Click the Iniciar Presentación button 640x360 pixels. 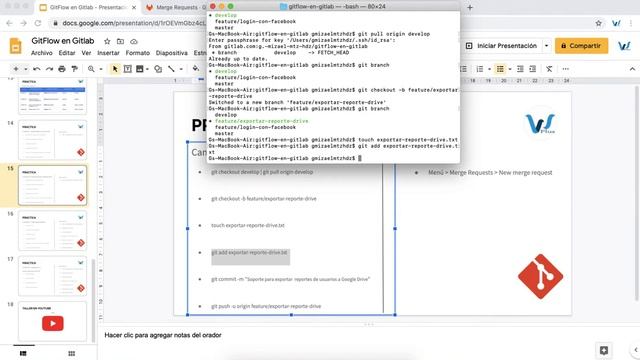pos(502,46)
